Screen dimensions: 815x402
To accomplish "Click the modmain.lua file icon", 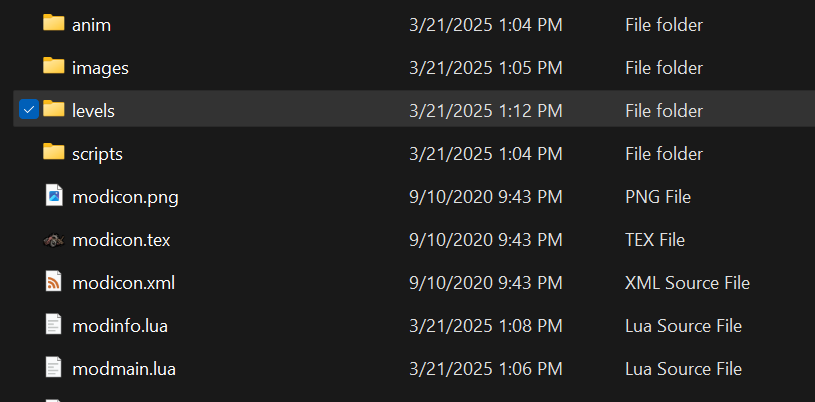I will [x=54, y=368].
